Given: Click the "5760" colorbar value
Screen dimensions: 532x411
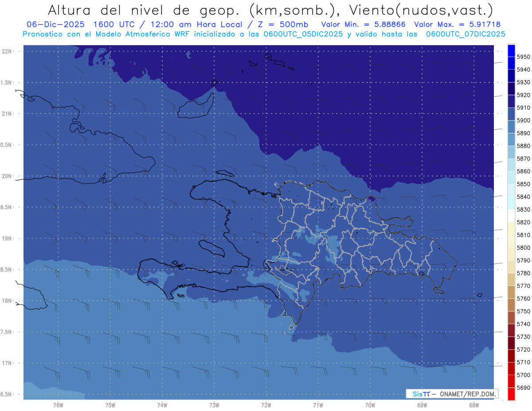Looking at the screenshot, I should (x=523, y=298).
